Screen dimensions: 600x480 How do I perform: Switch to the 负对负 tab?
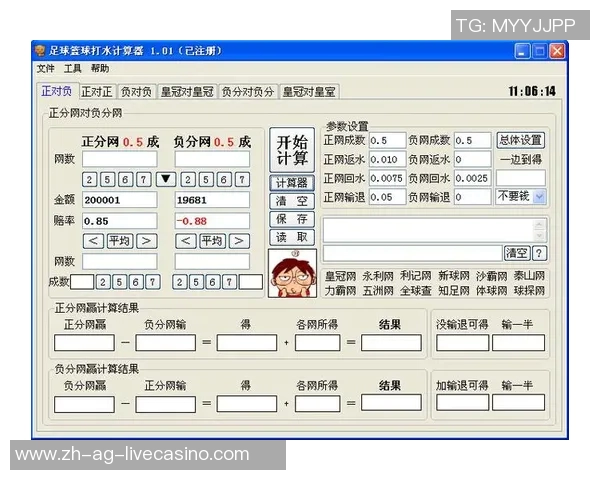pos(136,92)
